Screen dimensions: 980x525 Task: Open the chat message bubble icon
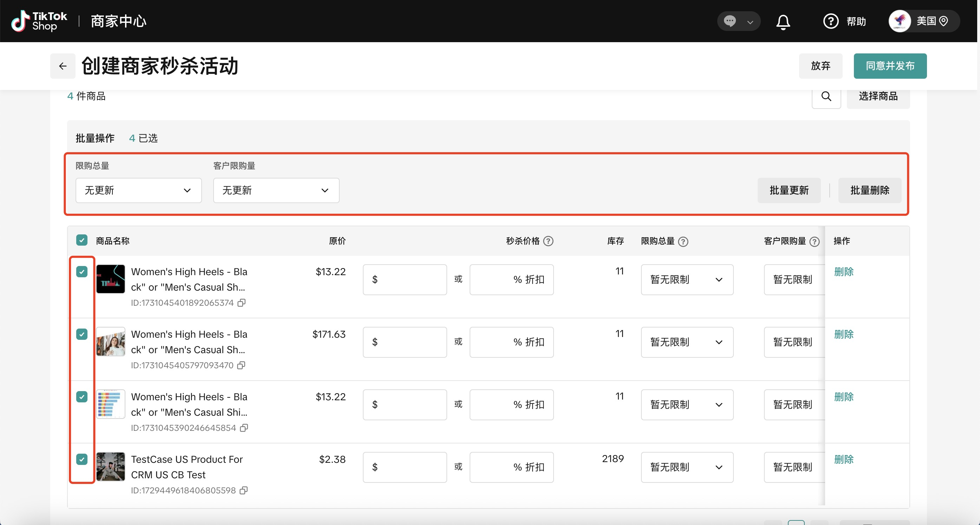pos(729,21)
